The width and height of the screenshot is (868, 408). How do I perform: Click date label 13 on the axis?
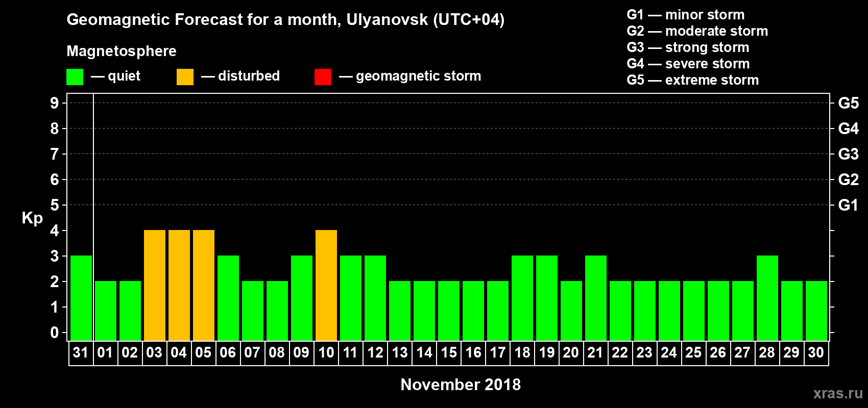(399, 353)
